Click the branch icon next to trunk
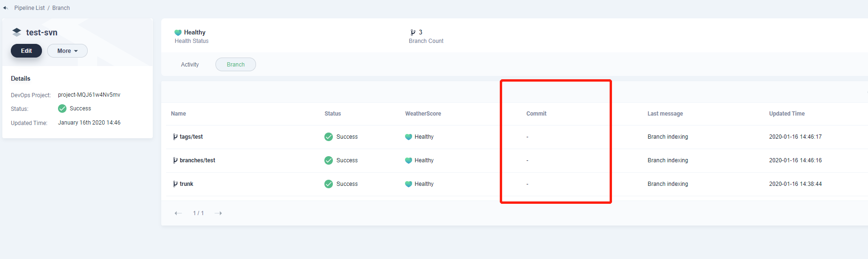Viewport: 868px width, 259px height. pos(175,184)
